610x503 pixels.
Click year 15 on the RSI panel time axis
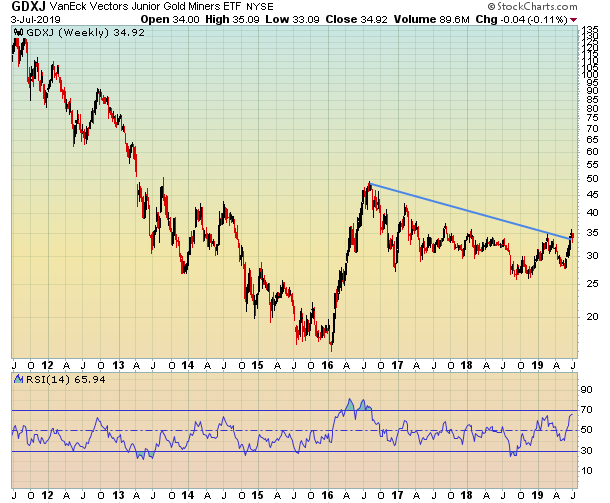(257, 495)
